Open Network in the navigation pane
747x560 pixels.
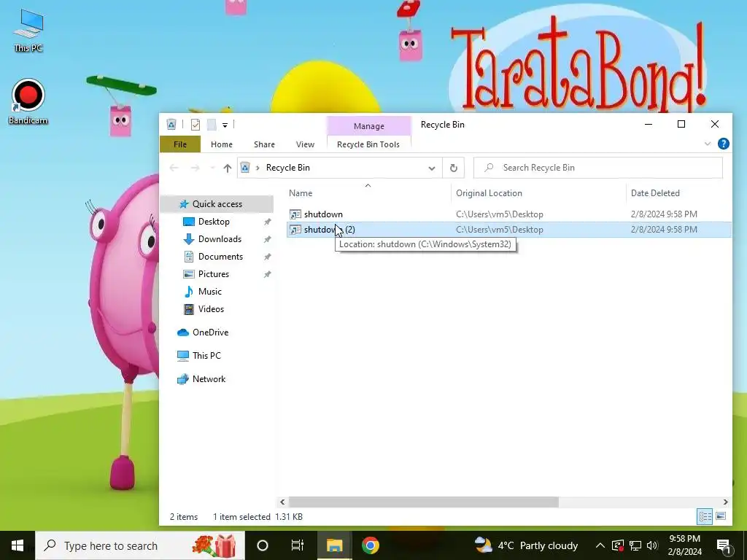[209, 379]
